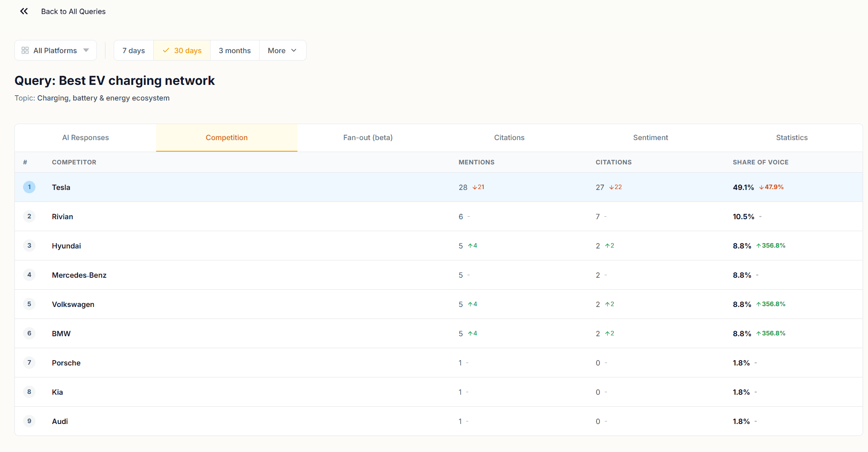Click Rivian's rank 2 badge
Image resolution: width=868 pixels, height=452 pixels.
(x=29, y=216)
